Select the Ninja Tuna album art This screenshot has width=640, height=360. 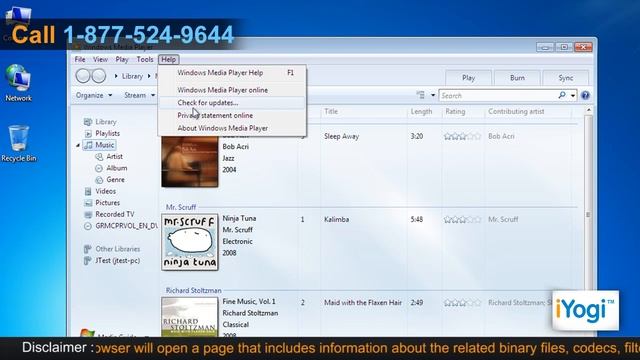pyautogui.click(x=190, y=242)
